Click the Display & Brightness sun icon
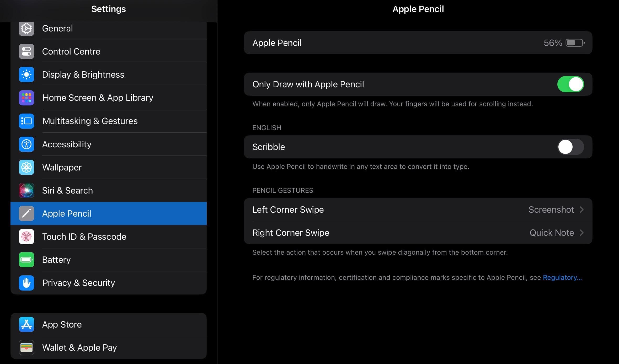The height and width of the screenshot is (364, 619). click(x=26, y=74)
